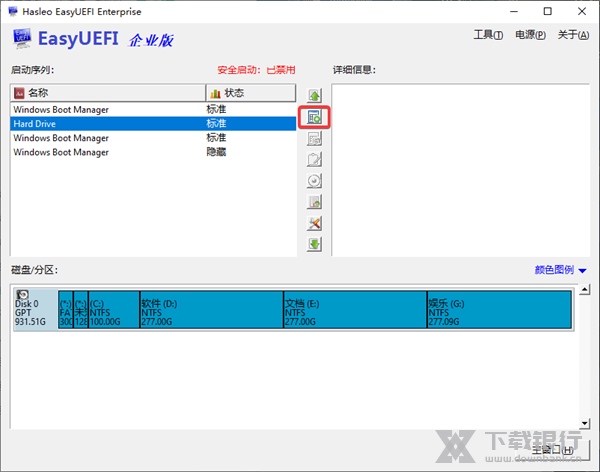Image resolution: width=600 pixels, height=472 pixels.
Task: Select Windows Boot Manager entry directly above Hard Drive
Action: tap(153, 109)
